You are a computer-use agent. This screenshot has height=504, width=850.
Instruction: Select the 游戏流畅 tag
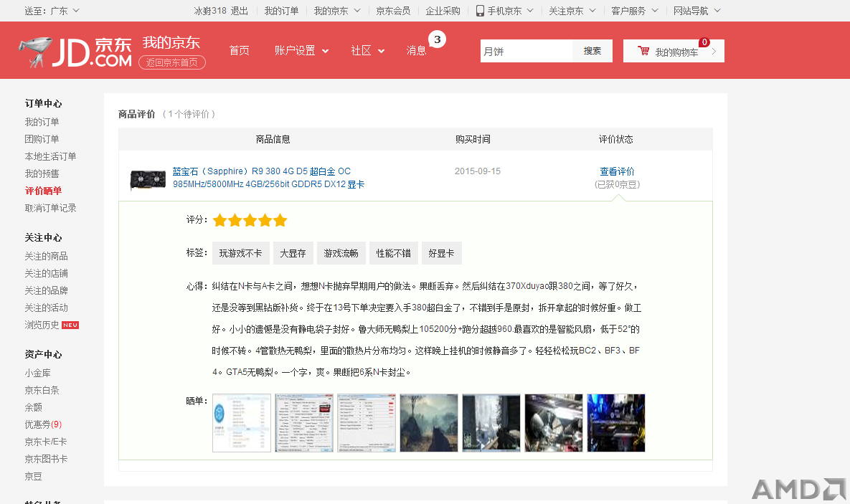[x=341, y=253]
